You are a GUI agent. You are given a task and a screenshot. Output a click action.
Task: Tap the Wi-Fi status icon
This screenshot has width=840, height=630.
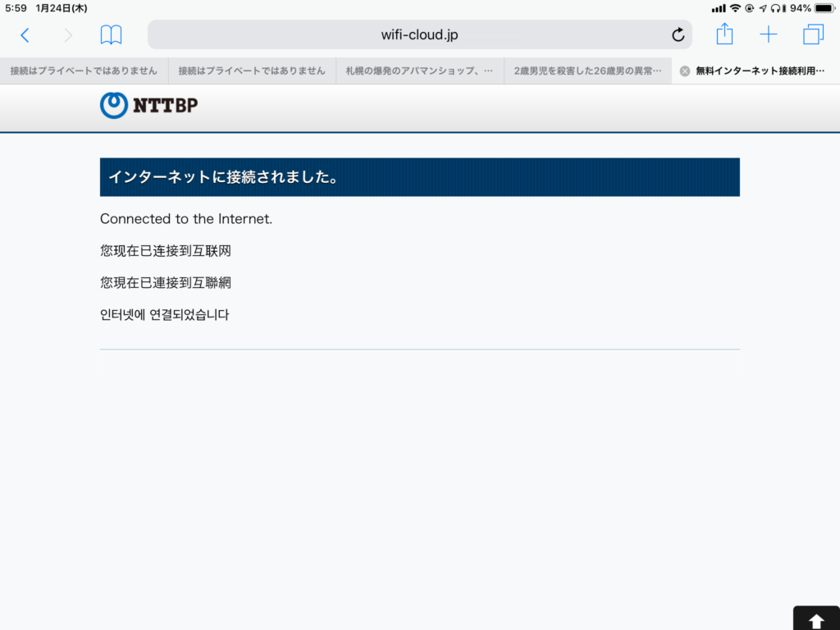click(736, 8)
